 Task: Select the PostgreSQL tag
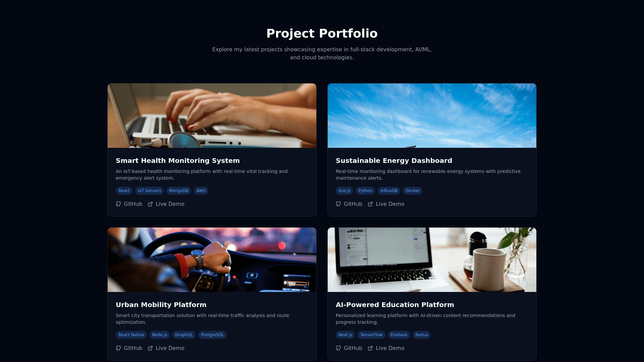pos(212,335)
